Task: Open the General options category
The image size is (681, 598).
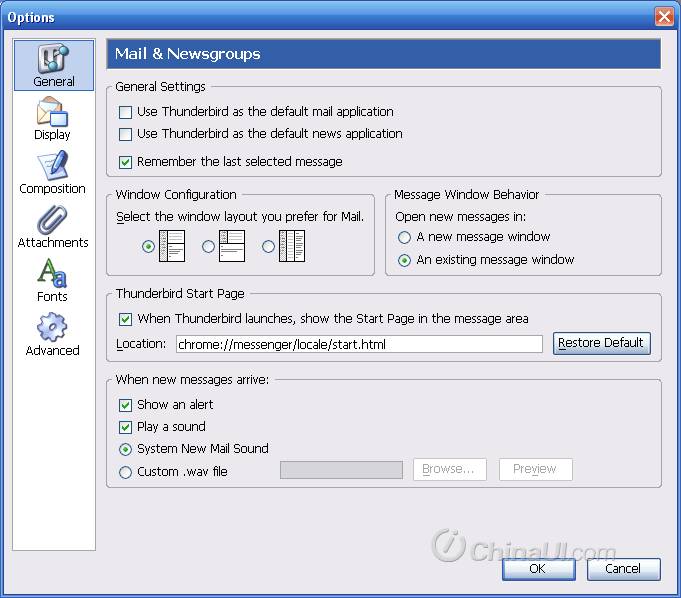Action: point(53,65)
